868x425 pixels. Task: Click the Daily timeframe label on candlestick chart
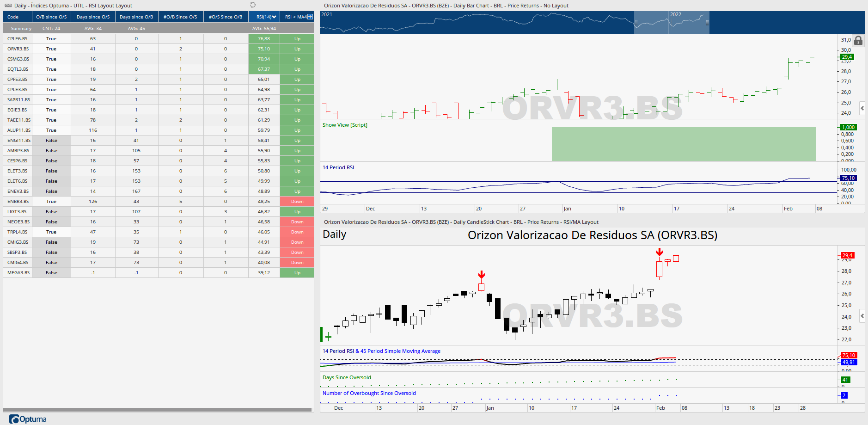(334, 234)
